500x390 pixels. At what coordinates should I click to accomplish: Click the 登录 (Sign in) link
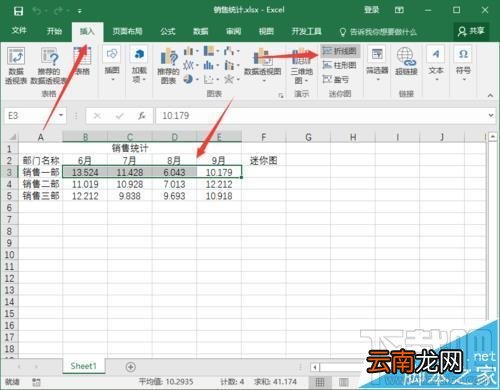click(371, 10)
